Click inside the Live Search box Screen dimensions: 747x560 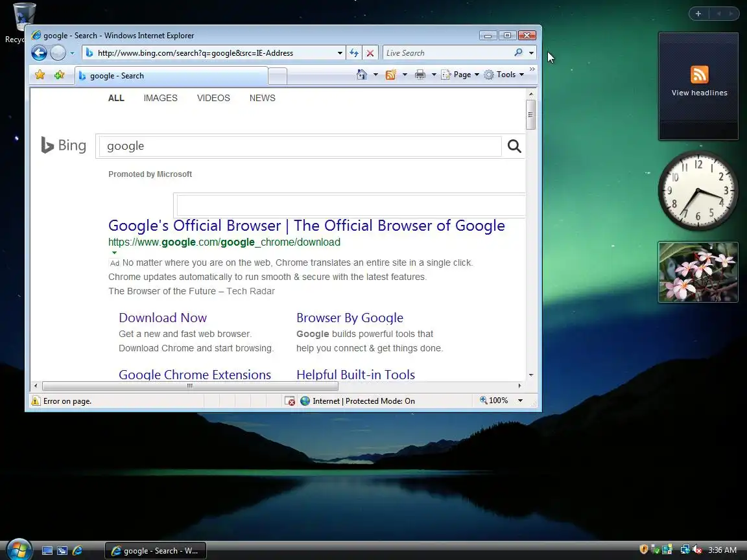point(448,53)
